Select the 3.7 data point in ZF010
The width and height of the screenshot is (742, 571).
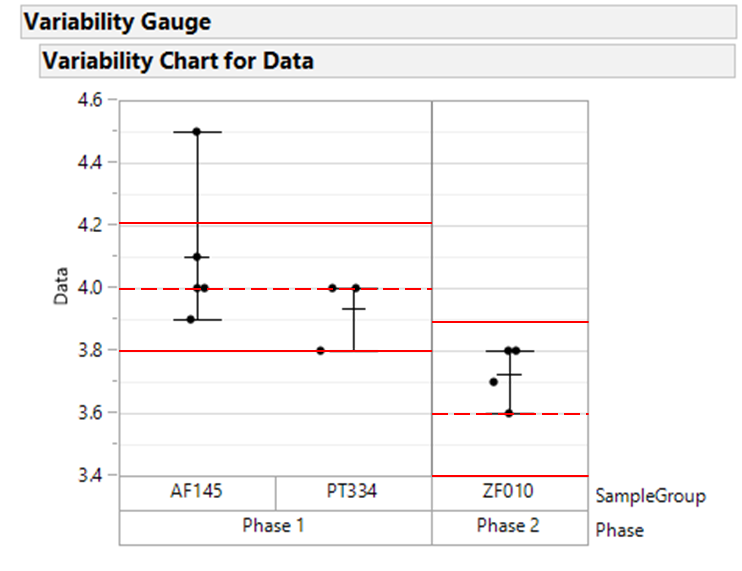(493, 382)
